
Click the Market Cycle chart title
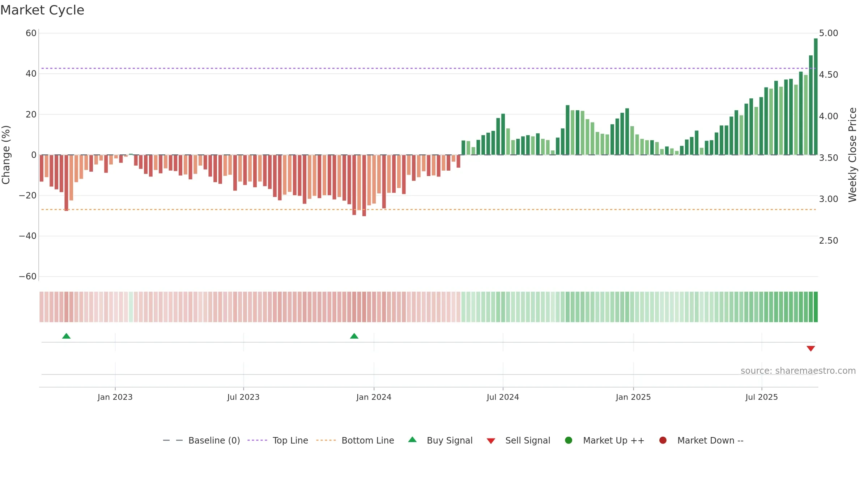pos(42,10)
